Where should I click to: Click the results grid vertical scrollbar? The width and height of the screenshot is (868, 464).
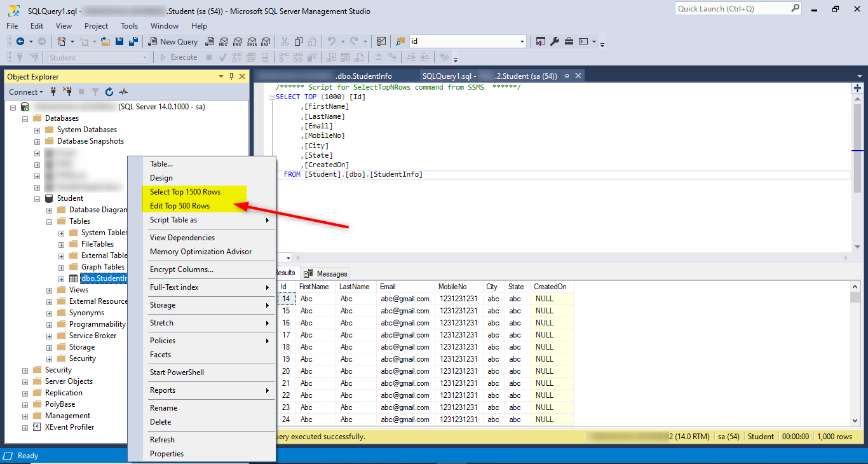pos(855,356)
